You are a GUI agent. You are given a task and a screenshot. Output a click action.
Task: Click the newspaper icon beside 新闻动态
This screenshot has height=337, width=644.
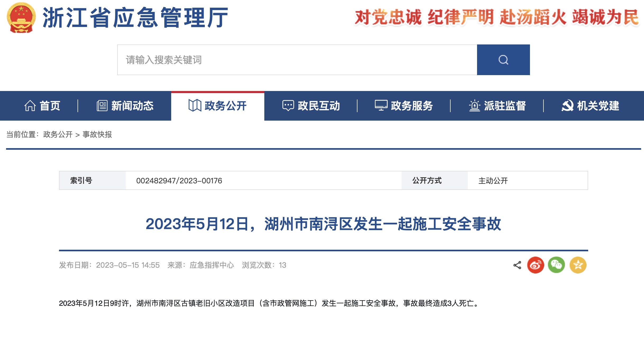[x=102, y=106]
